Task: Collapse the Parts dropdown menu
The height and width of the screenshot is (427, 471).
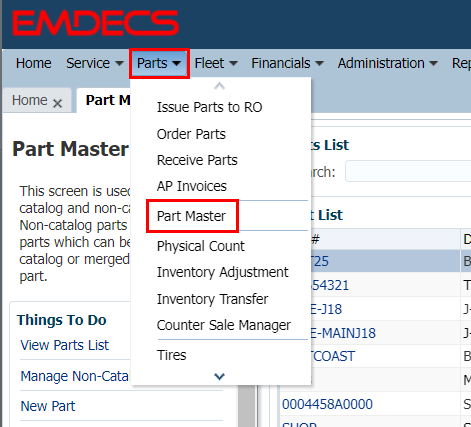Action: 159,63
